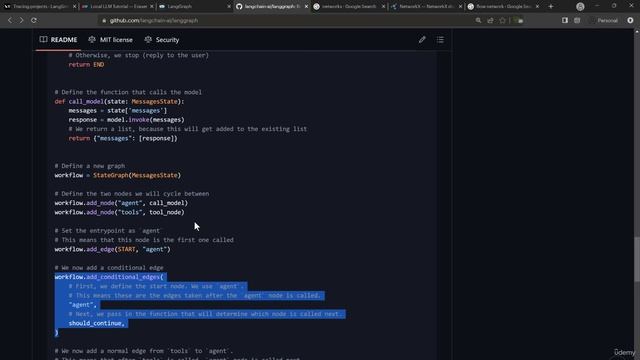
Task: Open the Personal profile button
Action: (x=607, y=20)
